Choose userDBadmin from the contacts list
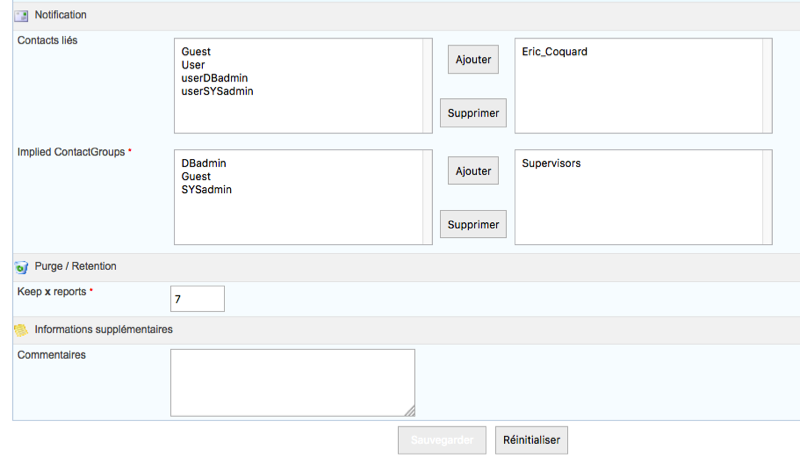Image resolution: width=800 pixels, height=464 pixels. pos(214,78)
